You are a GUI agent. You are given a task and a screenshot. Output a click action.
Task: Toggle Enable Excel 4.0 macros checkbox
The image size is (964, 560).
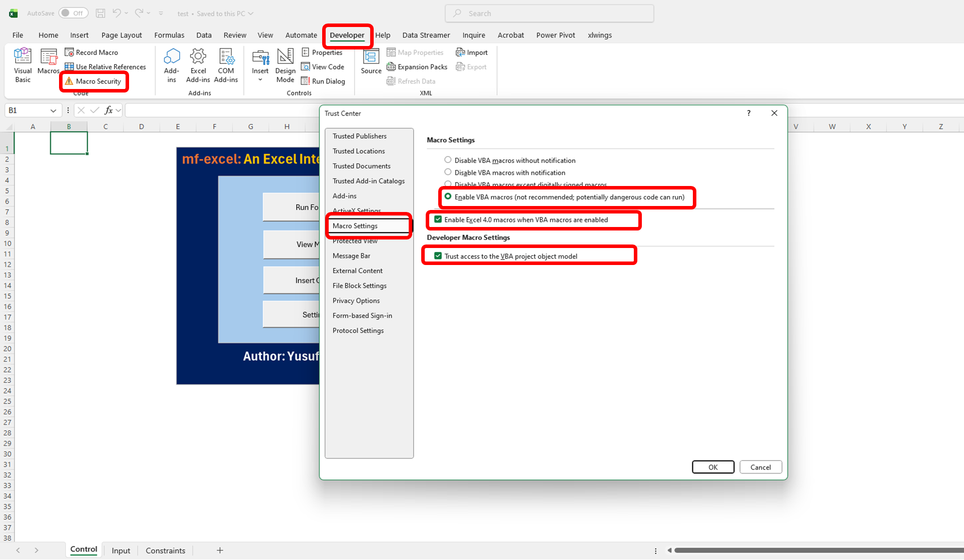438,219
